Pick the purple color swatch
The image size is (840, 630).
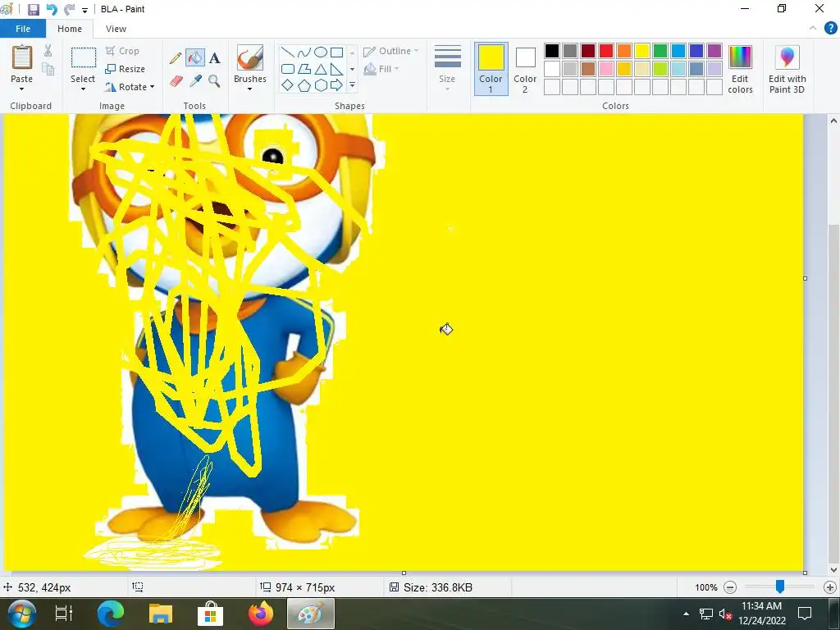click(714, 51)
